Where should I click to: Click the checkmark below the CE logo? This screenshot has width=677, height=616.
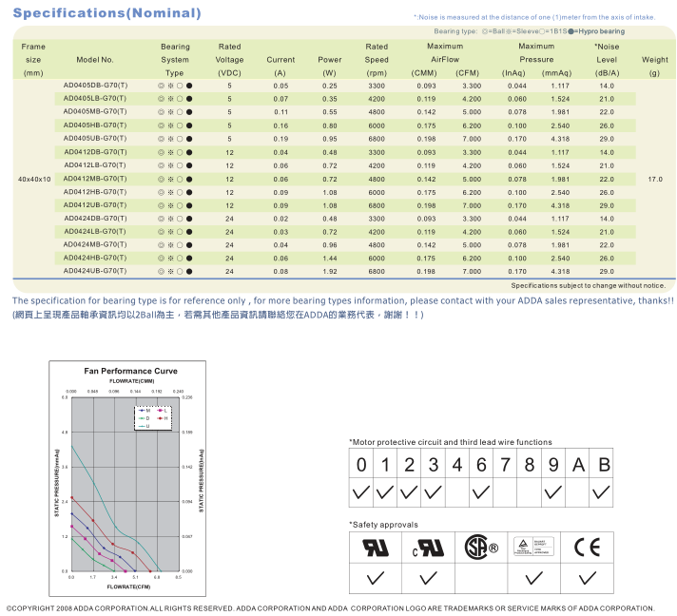[x=588, y=578]
